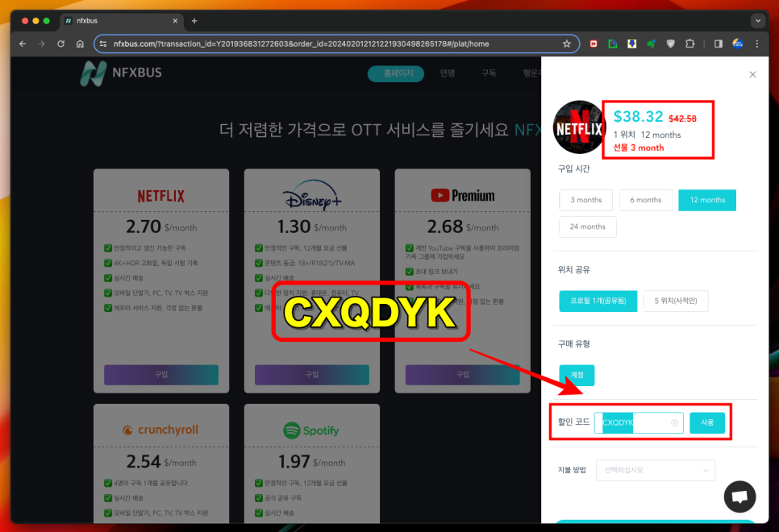Click the YouTube Premium logo
The width and height of the screenshot is (779, 532).
463,196
